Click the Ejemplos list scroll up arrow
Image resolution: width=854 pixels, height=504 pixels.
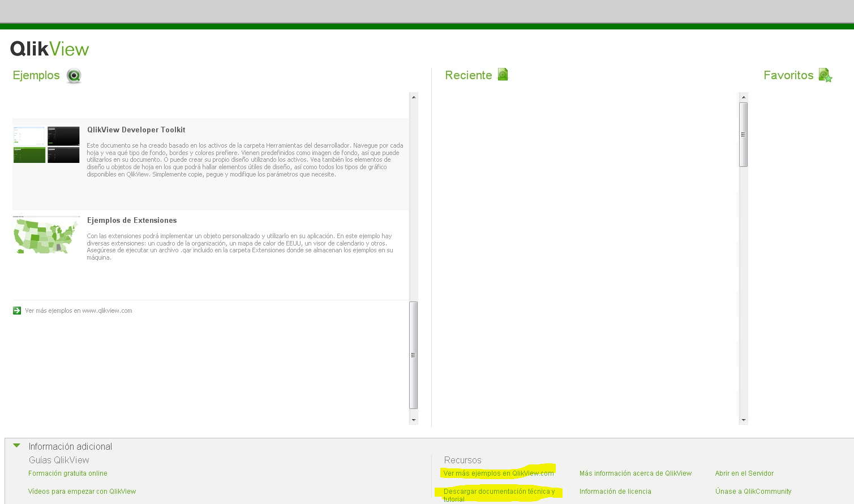point(414,97)
